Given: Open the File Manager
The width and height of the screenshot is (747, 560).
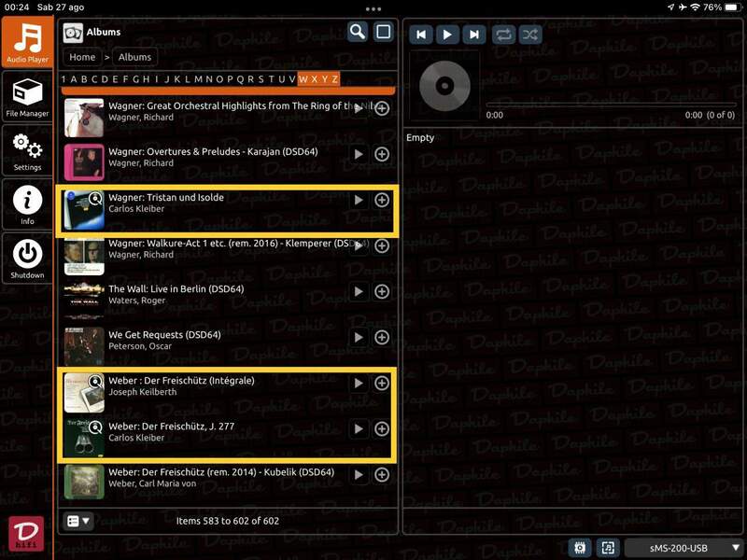Looking at the screenshot, I should click(27, 98).
